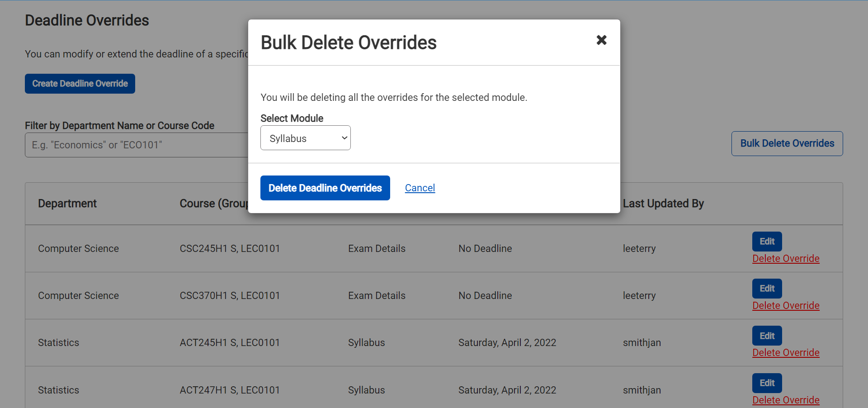Image resolution: width=868 pixels, height=408 pixels.
Task: Click No Deadline in the CSC245H1 row
Action: click(485, 248)
